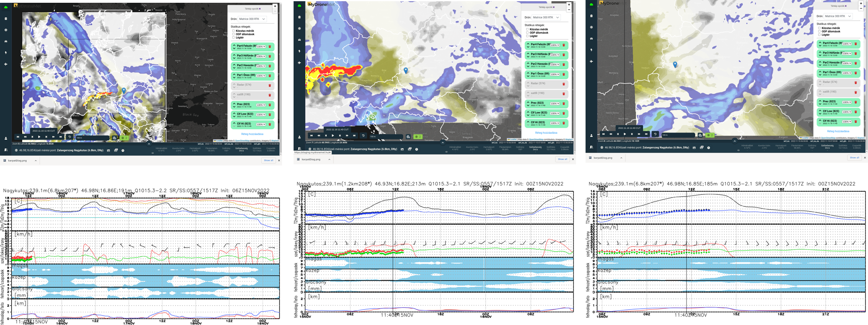Click the multi-window icon in right screenshot info bar
This screenshot has width=868, height=325.
pos(702,148)
